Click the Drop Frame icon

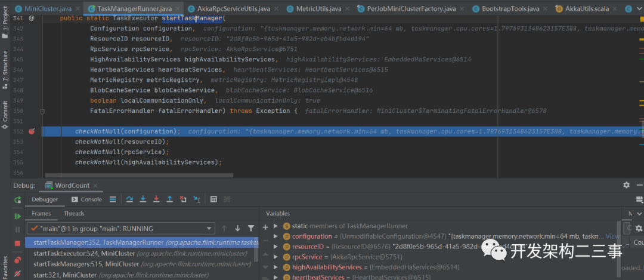[183, 199]
